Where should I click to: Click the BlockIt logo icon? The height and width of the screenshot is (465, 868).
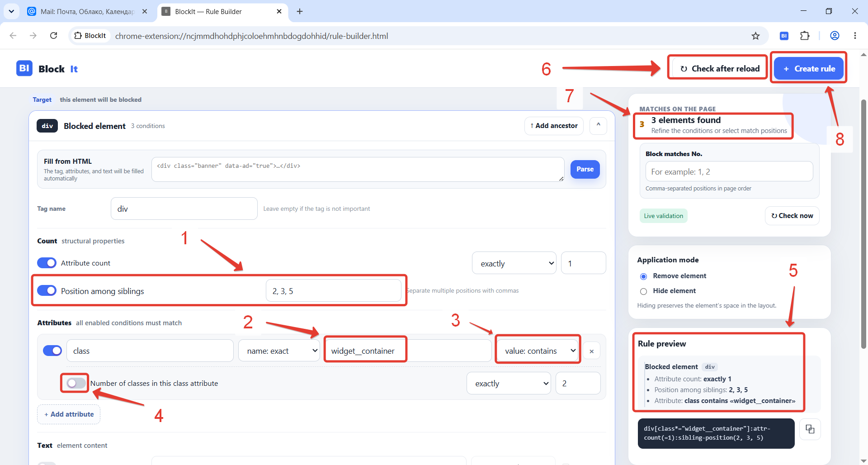[x=24, y=68]
